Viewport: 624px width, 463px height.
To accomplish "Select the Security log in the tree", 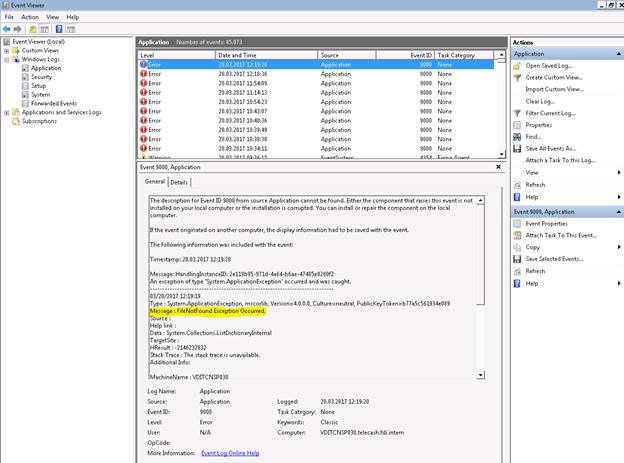I will pyautogui.click(x=41, y=77).
